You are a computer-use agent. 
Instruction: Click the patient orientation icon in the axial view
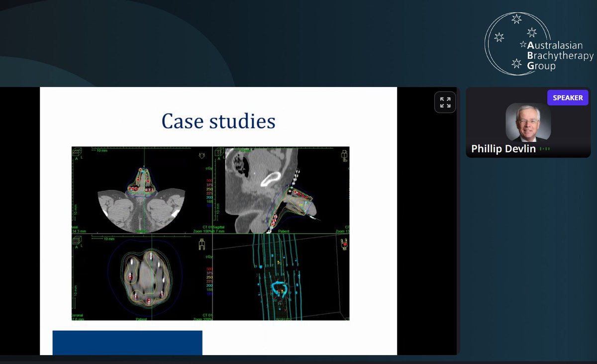point(203,155)
